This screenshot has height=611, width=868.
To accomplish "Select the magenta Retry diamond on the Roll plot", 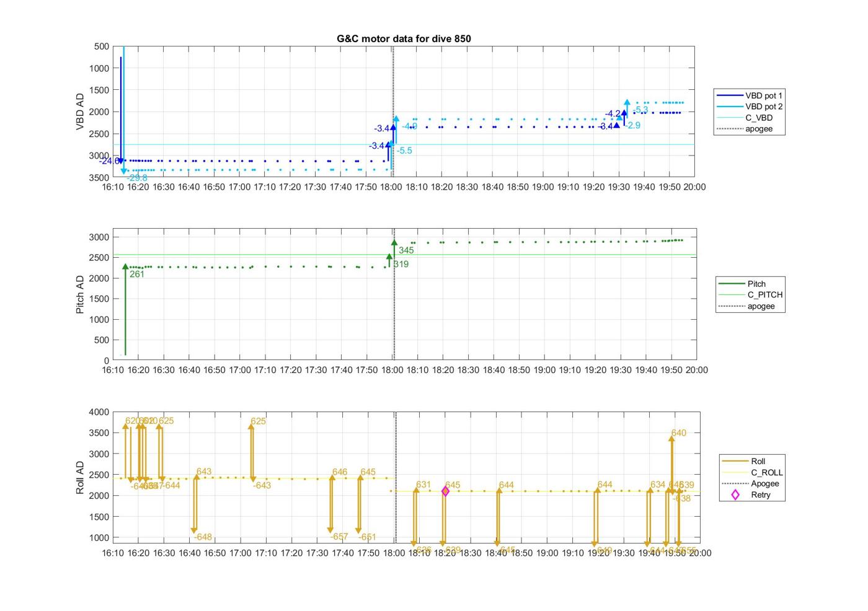I will pyautogui.click(x=445, y=491).
